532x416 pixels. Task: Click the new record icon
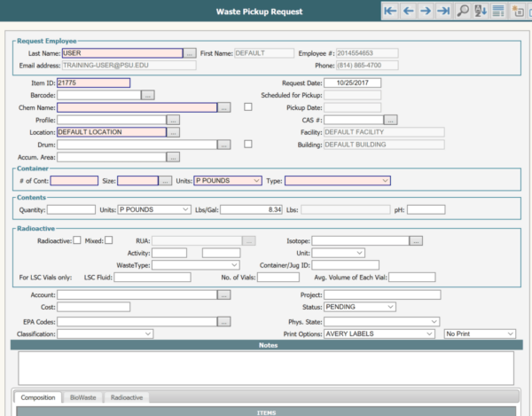[x=518, y=11]
